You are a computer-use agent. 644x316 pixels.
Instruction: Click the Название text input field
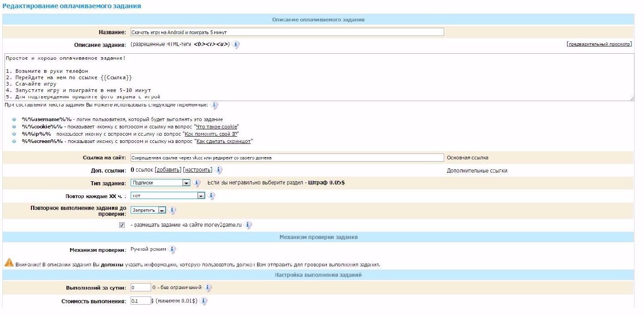click(x=287, y=32)
